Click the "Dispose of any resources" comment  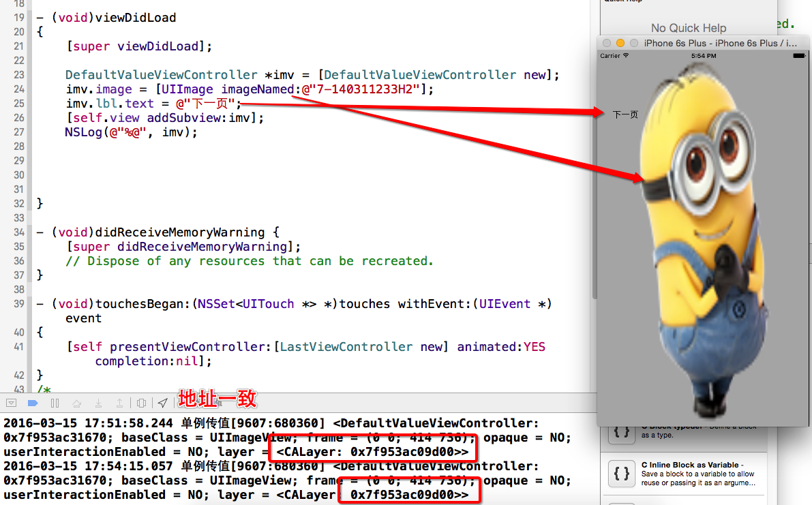tap(249, 261)
